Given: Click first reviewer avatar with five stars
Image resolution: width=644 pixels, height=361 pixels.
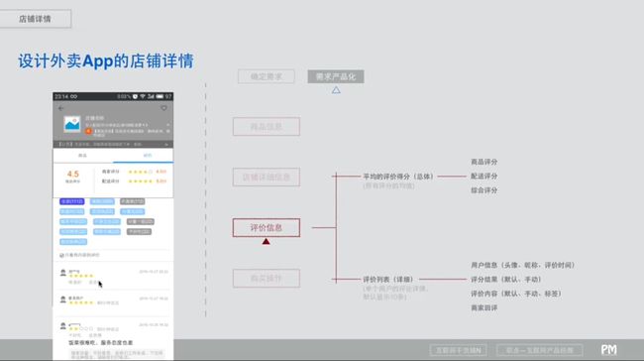Looking at the screenshot, I should pos(63,273).
